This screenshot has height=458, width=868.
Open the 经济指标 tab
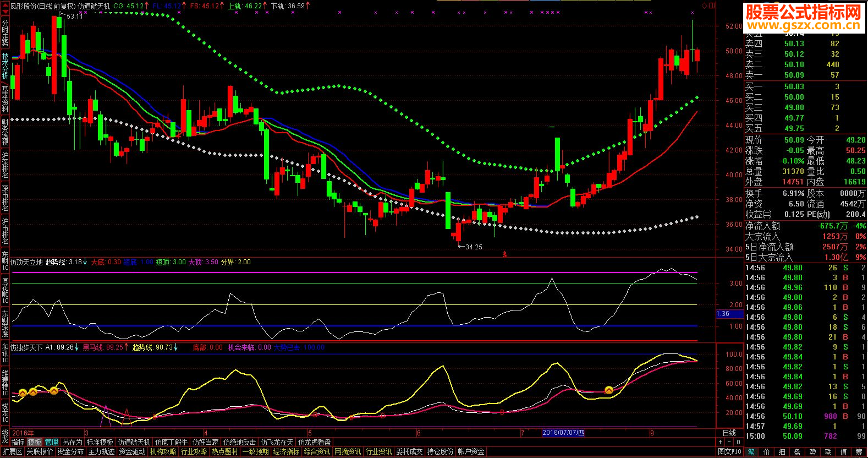tap(286, 451)
